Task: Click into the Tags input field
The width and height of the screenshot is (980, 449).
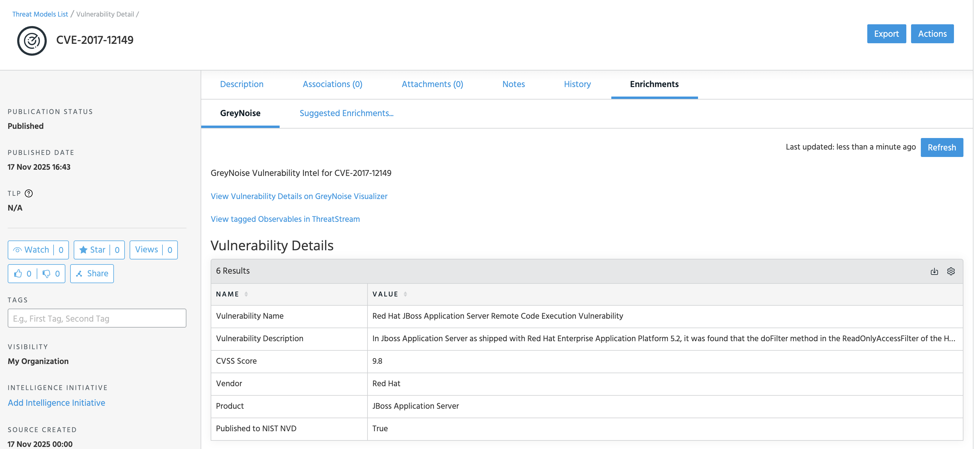Action: pyautogui.click(x=97, y=318)
